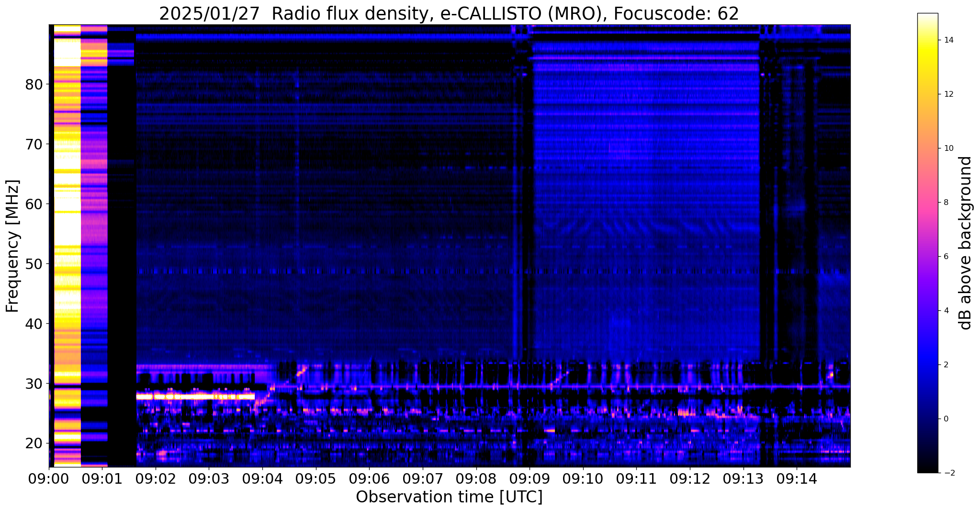Click the 80 tick on frequency axis
980x511 pixels.
(34, 85)
